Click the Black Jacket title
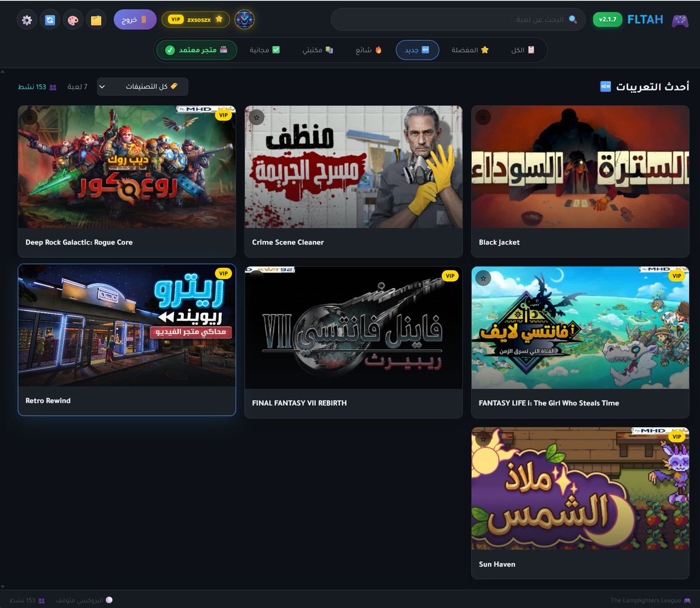The height and width of the screenshot is (608, 700). [499, 242]
